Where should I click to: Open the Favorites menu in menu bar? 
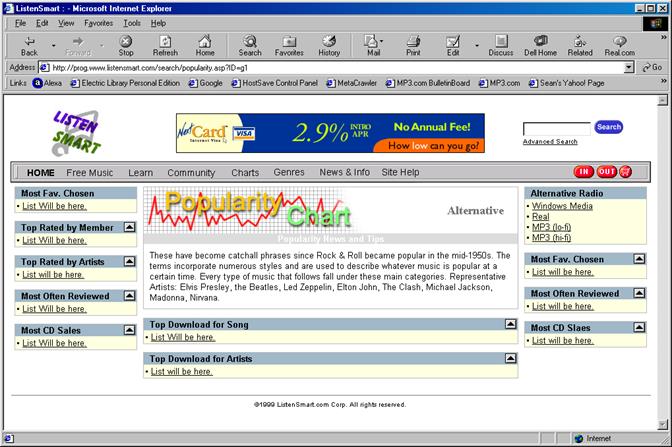coord(98,22)
